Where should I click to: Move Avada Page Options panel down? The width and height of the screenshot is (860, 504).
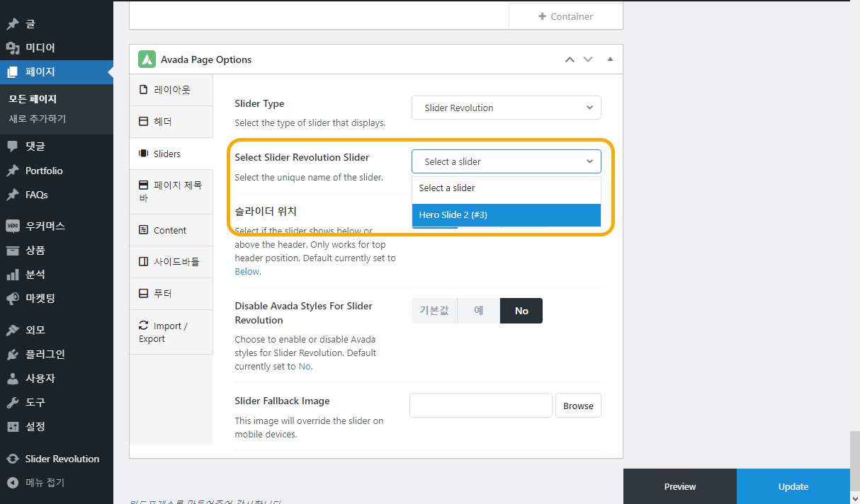click(588, 59)
